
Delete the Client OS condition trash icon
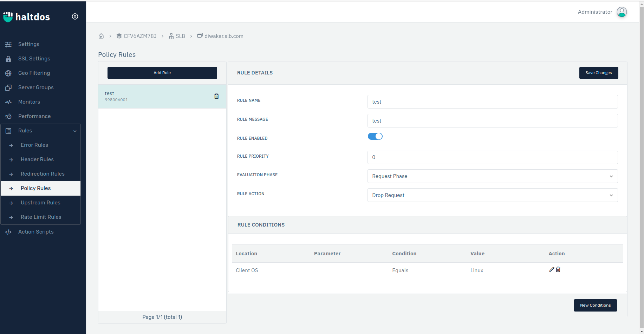[x=558, y=269]
